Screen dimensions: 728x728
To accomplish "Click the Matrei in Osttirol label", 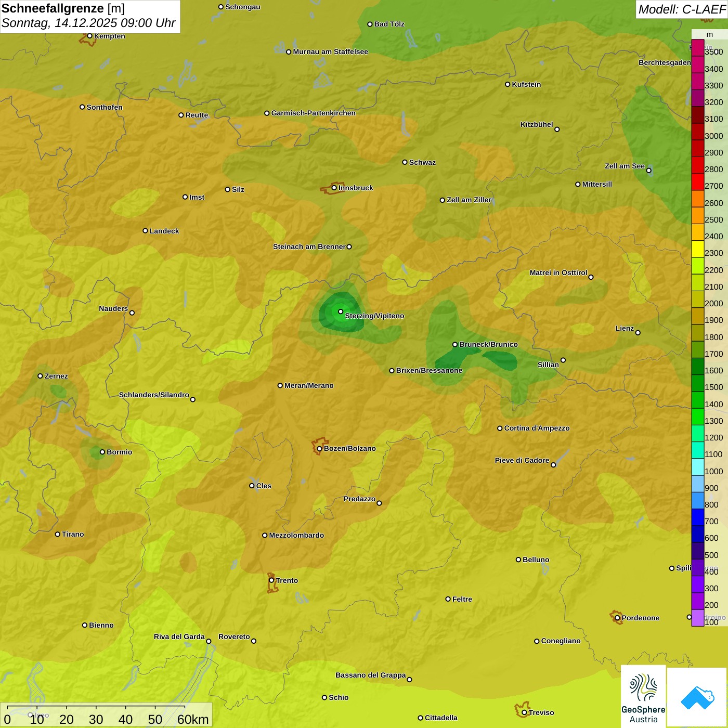I will point(558,272).
